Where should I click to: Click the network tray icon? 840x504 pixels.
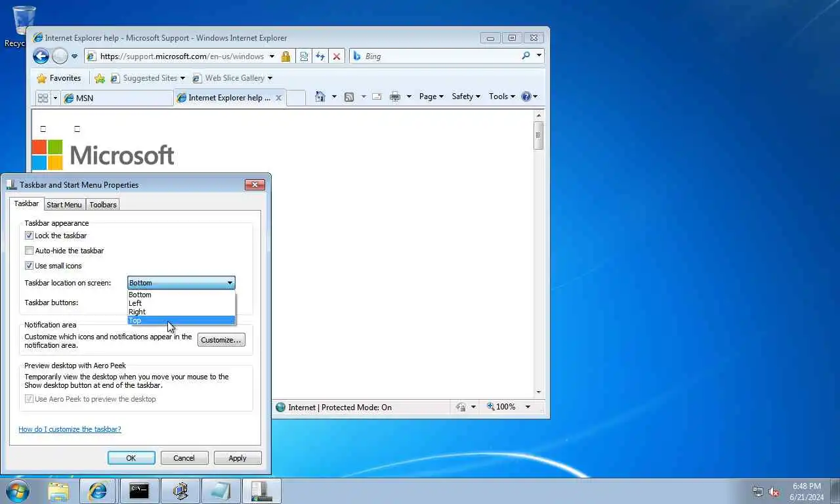click(x=758, y=492)
